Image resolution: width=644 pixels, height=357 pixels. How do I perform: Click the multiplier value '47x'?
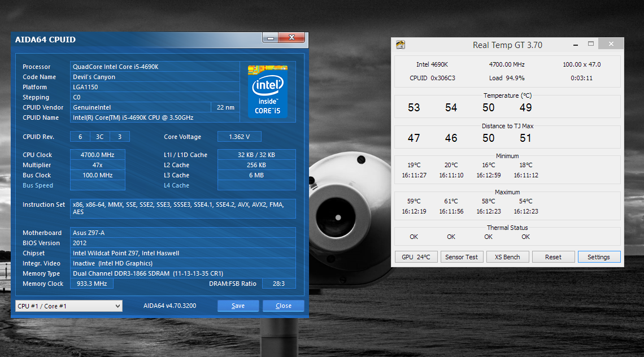click(97, 165)
